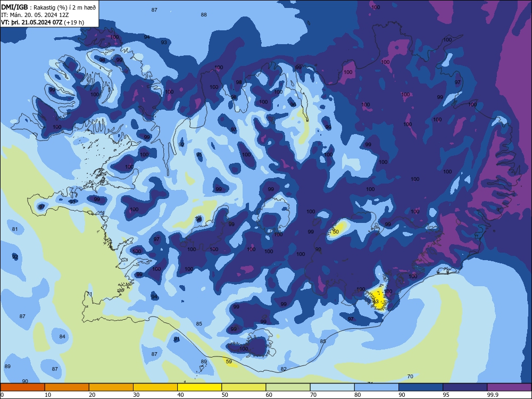This screenshot has height=399, width=532.
Task: Click the 71 value on the southwest peninsula
Action: click(x=89, y=294)
